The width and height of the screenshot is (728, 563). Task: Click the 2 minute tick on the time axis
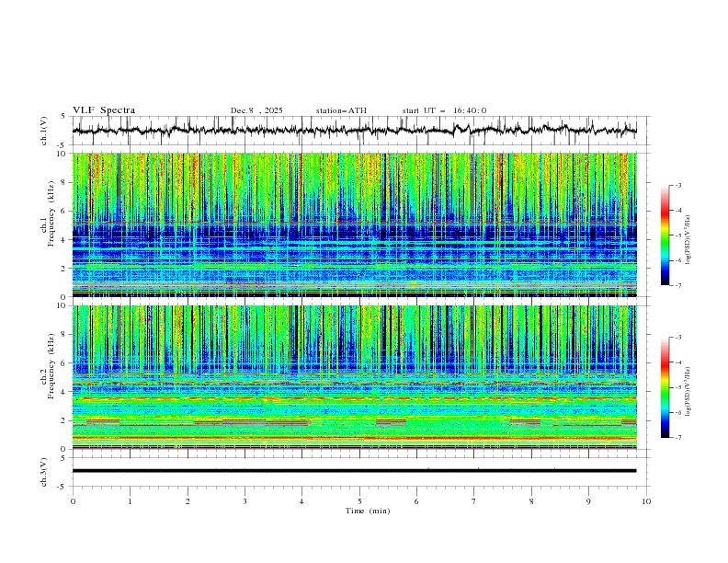coord(188,501)
